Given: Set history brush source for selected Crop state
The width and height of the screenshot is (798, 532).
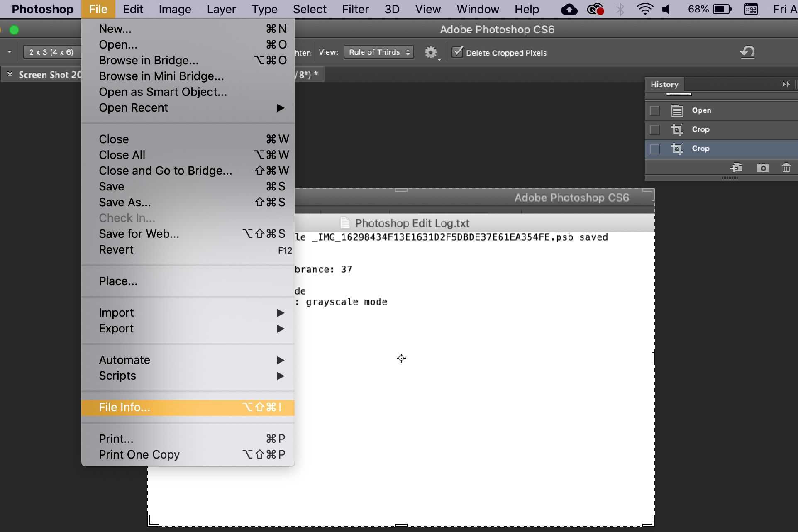Looking at the screenshot, I should [x=654, y=149].
